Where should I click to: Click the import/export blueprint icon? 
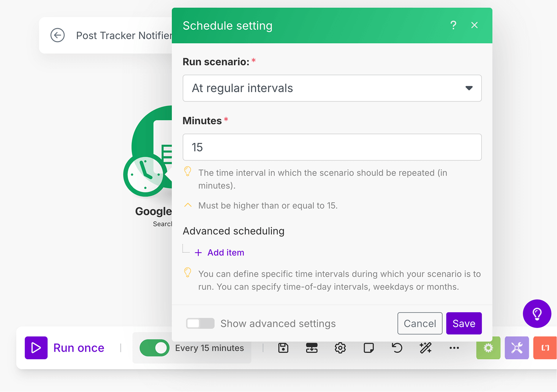312,348
